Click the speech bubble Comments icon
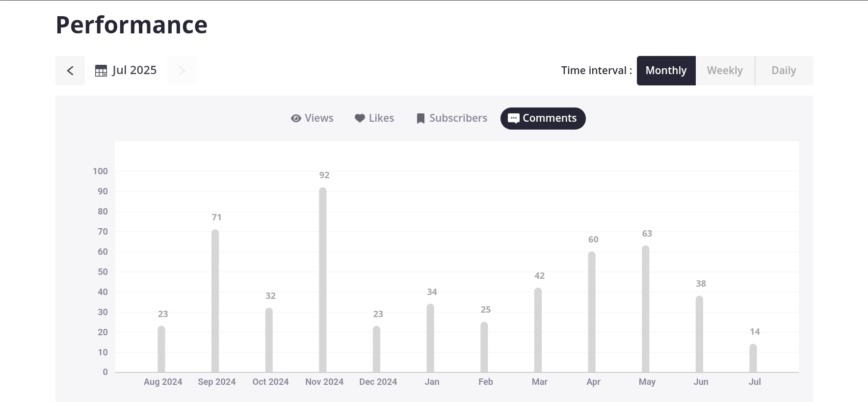Image resolution: width=868 pixels, height=402 pixels. [513, 118]
